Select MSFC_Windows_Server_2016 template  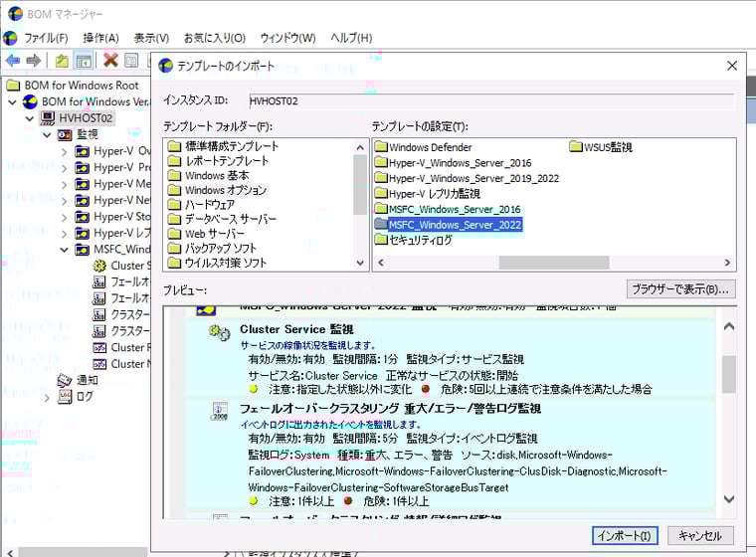pyautogui.click(x=448, y=209)
